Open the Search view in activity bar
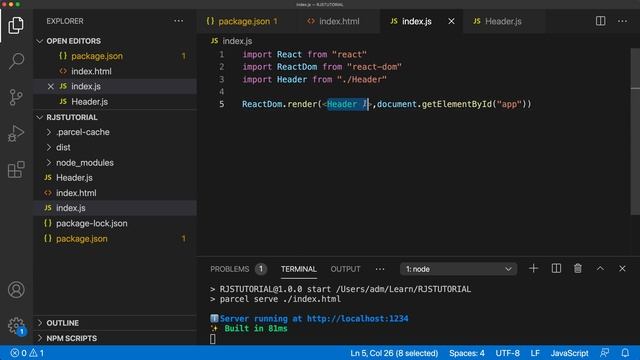 point(16,61)
